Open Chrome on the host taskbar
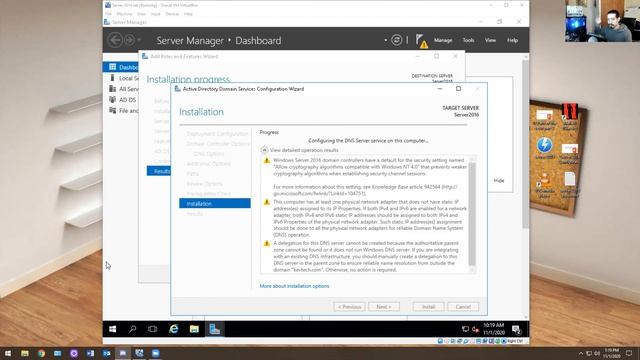 tap(42, 353)
